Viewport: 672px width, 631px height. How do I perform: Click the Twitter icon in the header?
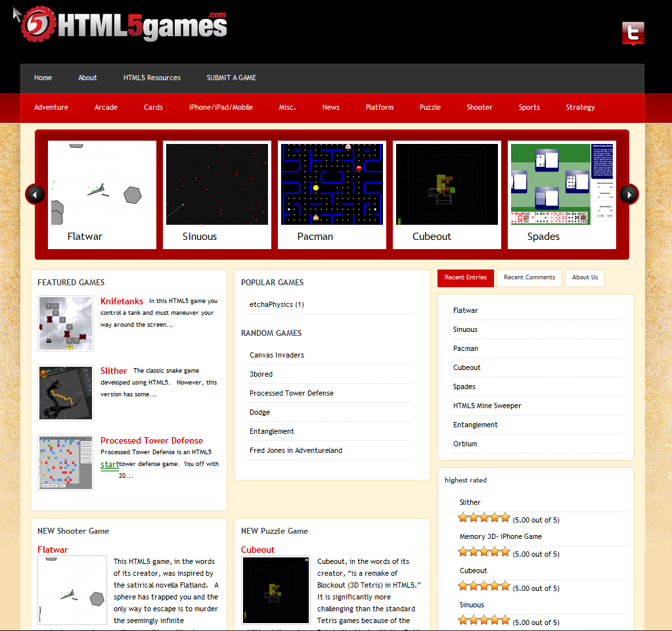(633, 33)
